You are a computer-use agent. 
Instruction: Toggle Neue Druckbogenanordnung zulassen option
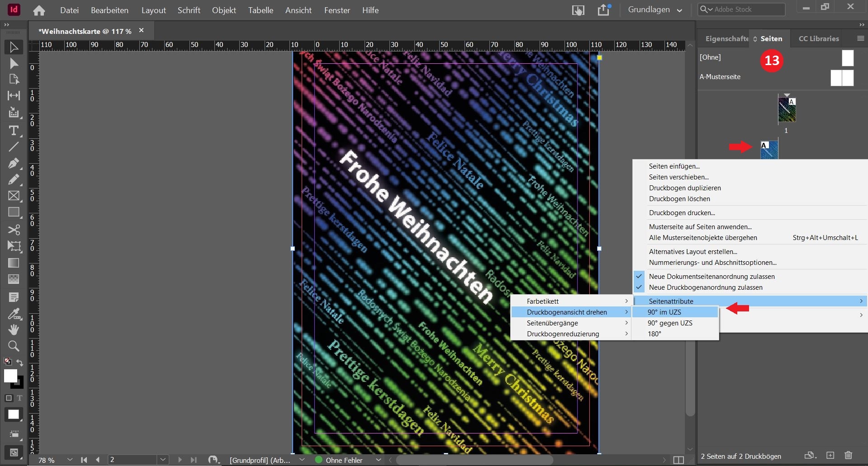pos(705,287)
